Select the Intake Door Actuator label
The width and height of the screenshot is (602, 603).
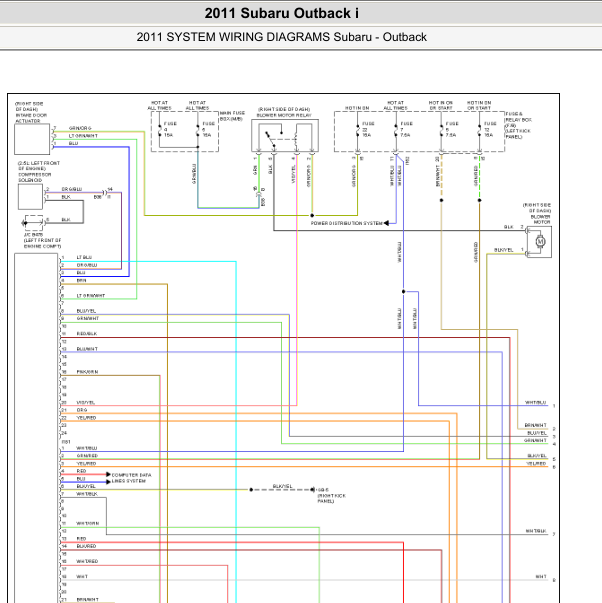[x=31, y=112]
